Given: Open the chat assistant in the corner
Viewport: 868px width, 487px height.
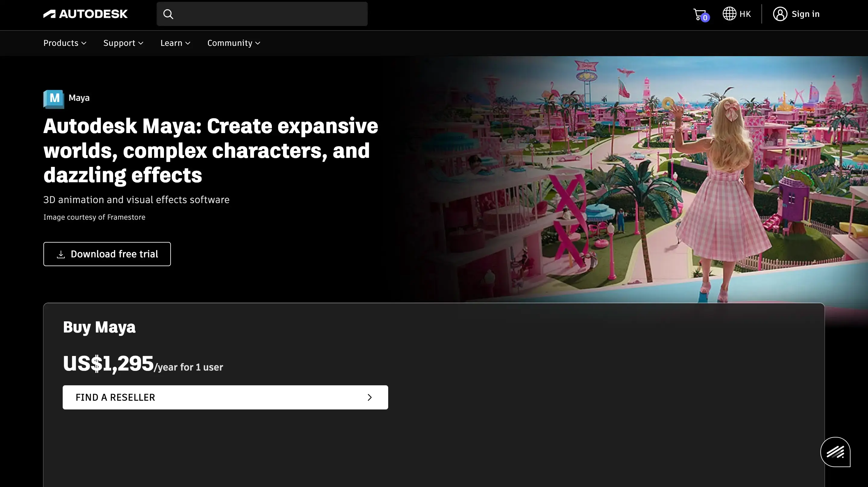Looking at the screenshot, I should [x=836, y=452].
